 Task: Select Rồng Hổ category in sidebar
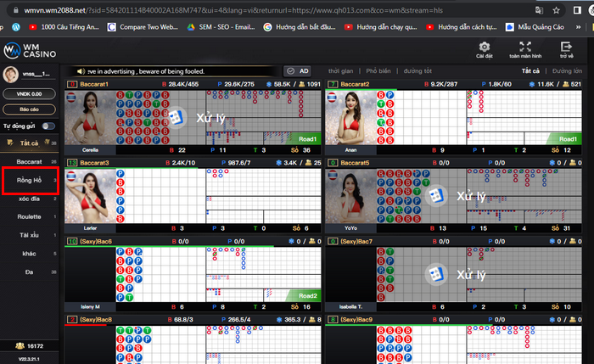click(x=29, y=180)
